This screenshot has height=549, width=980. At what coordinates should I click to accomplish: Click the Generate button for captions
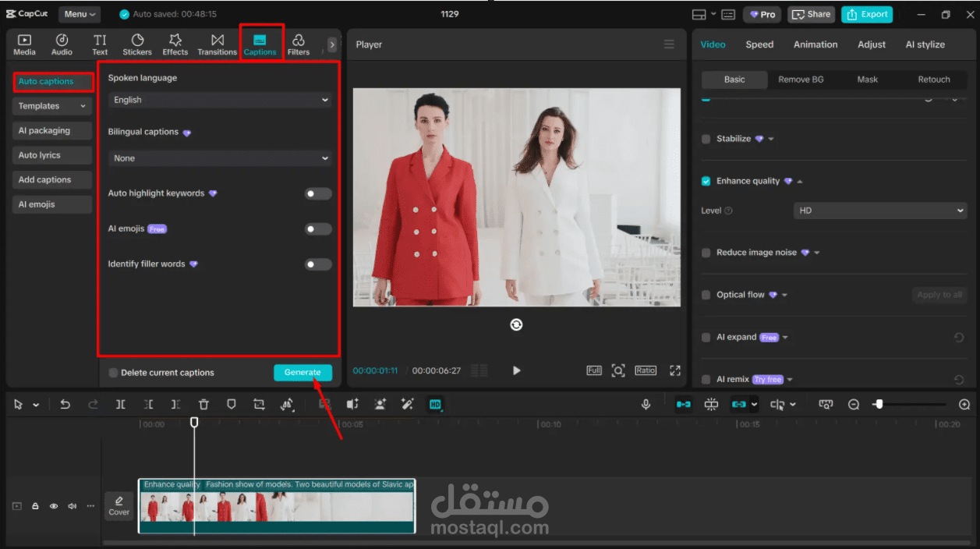coord(303,373)
